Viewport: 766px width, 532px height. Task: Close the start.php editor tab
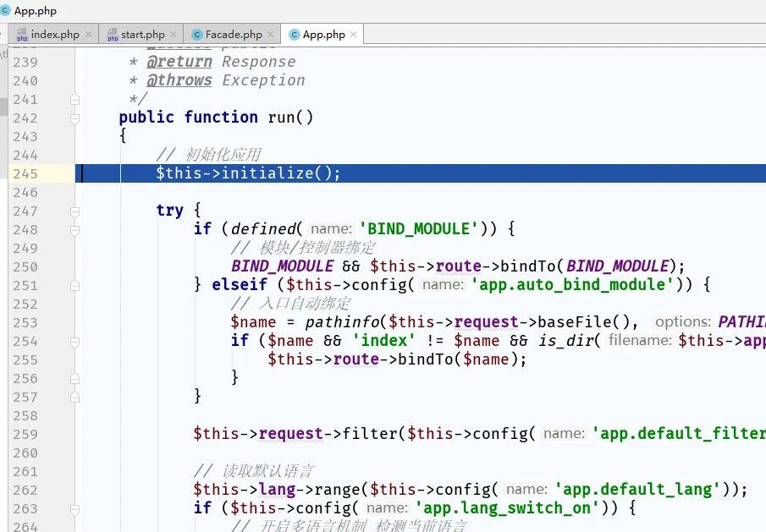pos(174,35)
